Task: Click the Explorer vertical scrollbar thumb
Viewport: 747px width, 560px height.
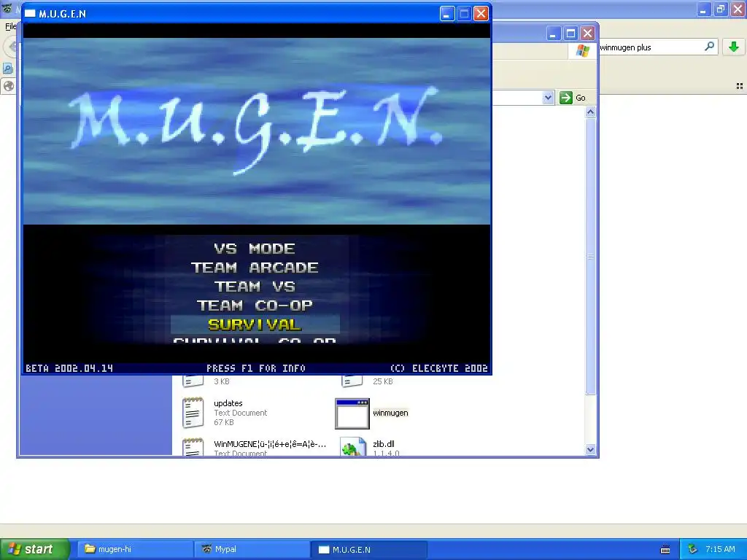Action: coord(590,257)
